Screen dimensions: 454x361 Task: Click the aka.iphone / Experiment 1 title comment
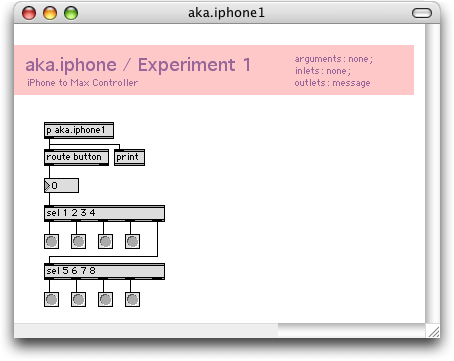[x=138, y=65]
